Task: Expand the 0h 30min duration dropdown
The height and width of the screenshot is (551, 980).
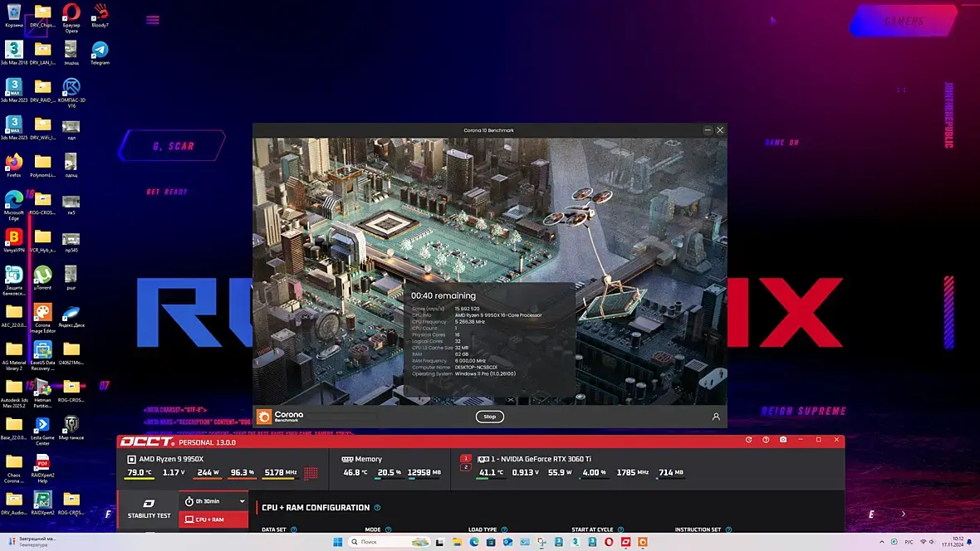Action: pyautogui.click(x=242, y=501)
